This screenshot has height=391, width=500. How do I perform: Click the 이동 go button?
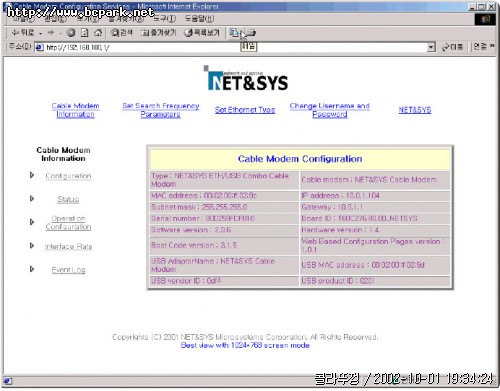[453, 47]
